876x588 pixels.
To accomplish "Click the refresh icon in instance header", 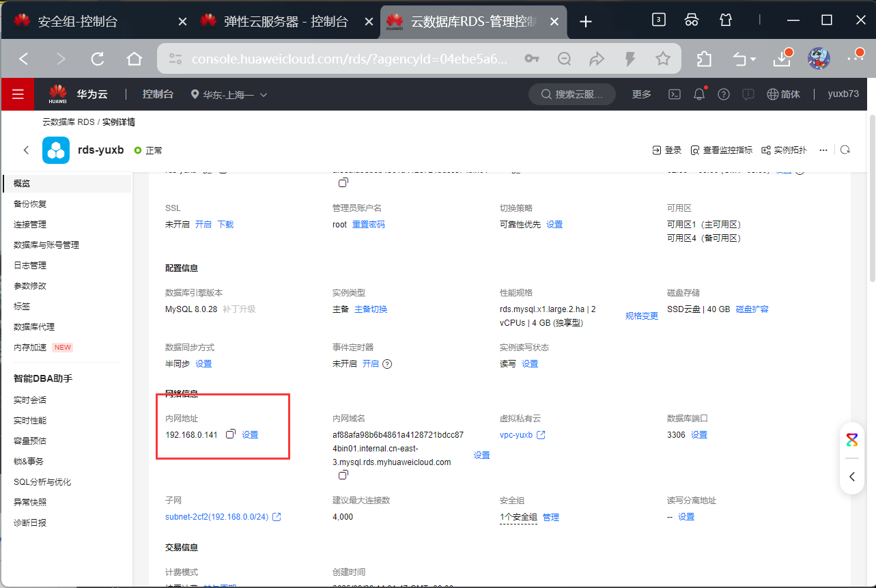I will (x=845, y=150).
